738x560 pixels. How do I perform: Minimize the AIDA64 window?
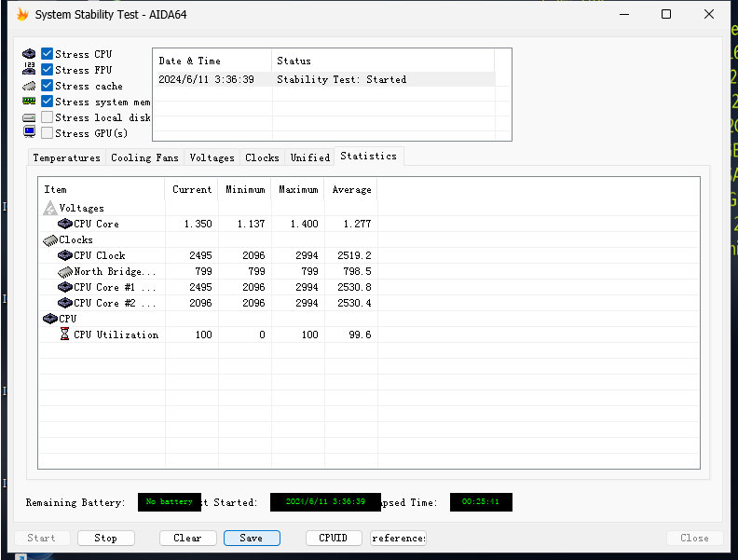point(624,14)
